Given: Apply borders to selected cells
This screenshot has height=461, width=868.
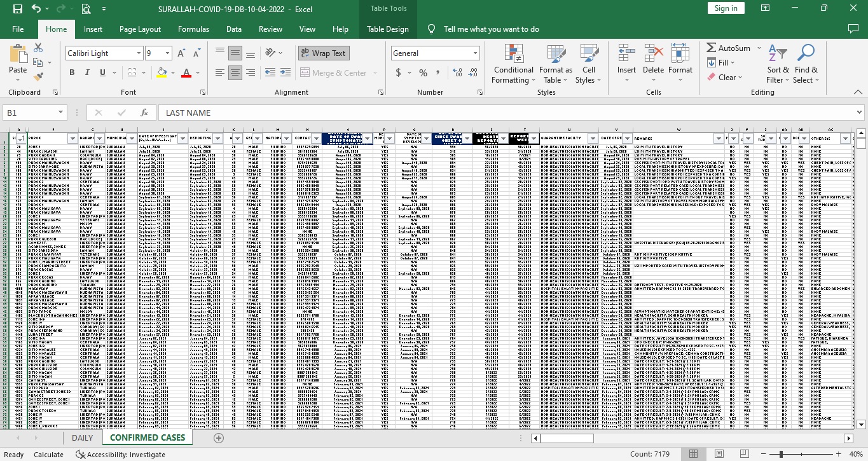Looking at the screenshot, I should 131,73.
